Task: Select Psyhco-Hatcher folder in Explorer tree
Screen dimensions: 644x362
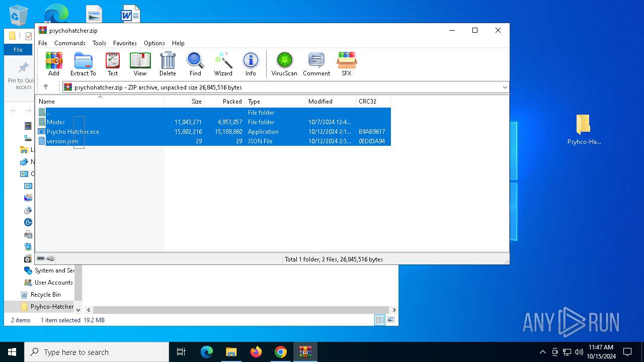Action: click(47, 307)
